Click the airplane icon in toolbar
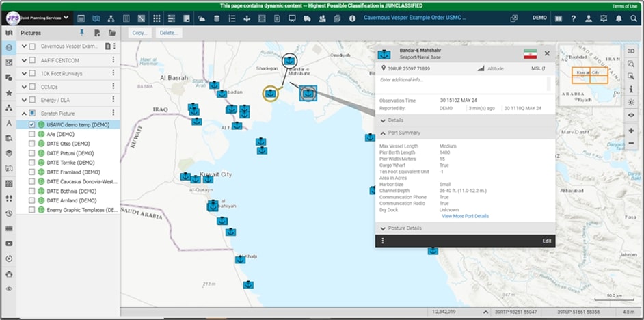This screenshot has height=320, width=644. pyautogui.click(x=247, y=18)
